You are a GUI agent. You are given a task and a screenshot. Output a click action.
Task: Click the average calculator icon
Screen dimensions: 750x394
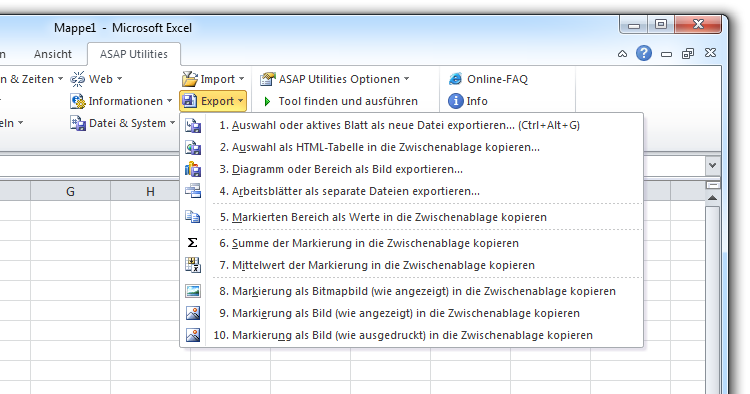pos(193,265)
